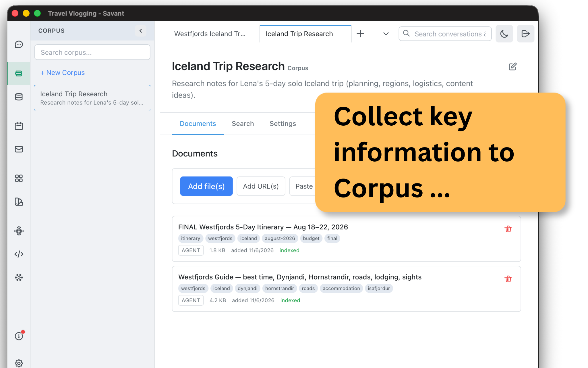Click the budget tag
Screen dimensions: 588x368
pos(311,238)
